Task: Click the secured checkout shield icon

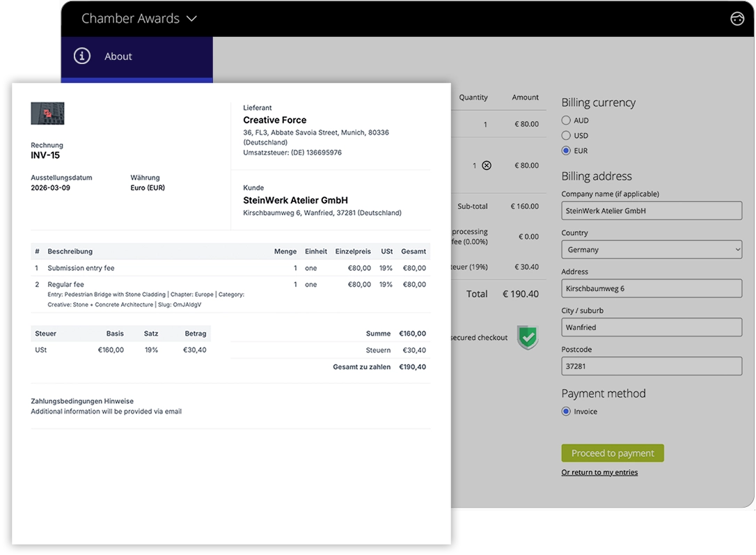Action: coord(528,338)
